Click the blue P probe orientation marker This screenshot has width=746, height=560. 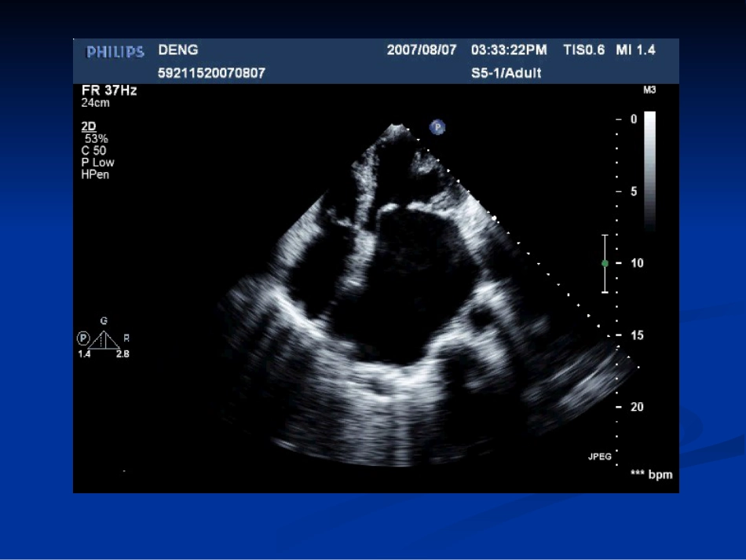(437, 127)
